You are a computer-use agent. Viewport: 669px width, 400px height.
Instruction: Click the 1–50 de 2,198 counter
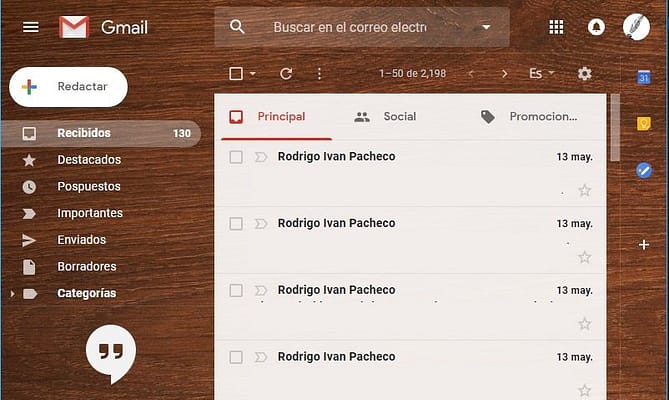point(413,74)
